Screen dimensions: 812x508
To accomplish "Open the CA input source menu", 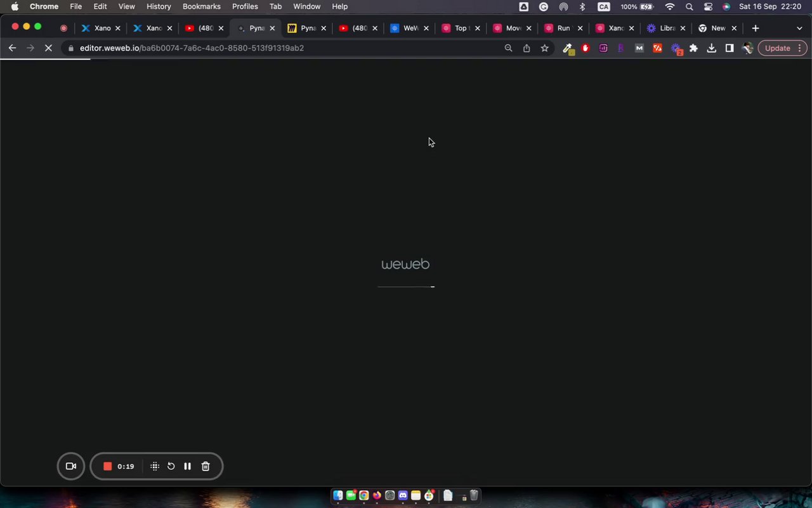I will click(x=604, y=6).
